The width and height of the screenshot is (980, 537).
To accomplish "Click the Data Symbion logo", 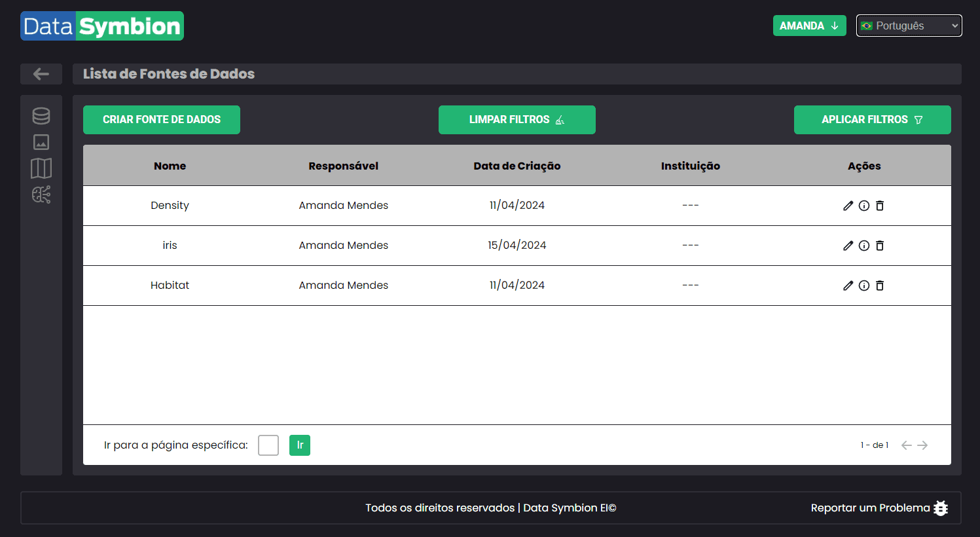I will [x=101, y=26].
